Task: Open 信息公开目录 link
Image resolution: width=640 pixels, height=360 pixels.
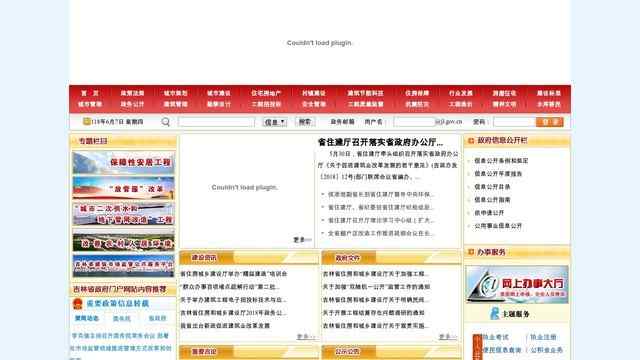Action: pyautogui.click(x=492, y=187)
